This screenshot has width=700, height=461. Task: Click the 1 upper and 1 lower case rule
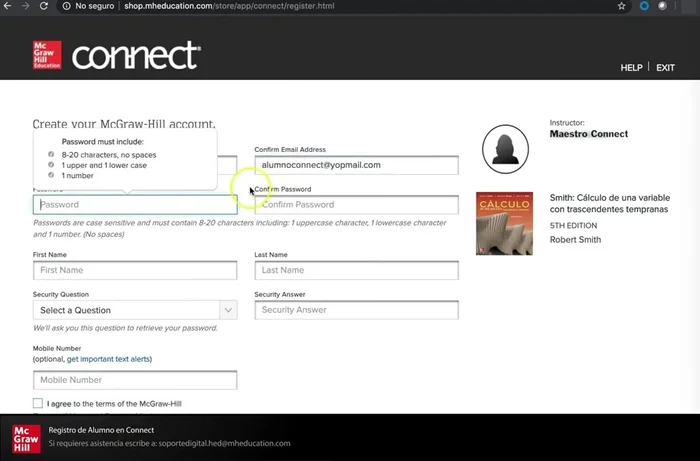click(104, 165)
